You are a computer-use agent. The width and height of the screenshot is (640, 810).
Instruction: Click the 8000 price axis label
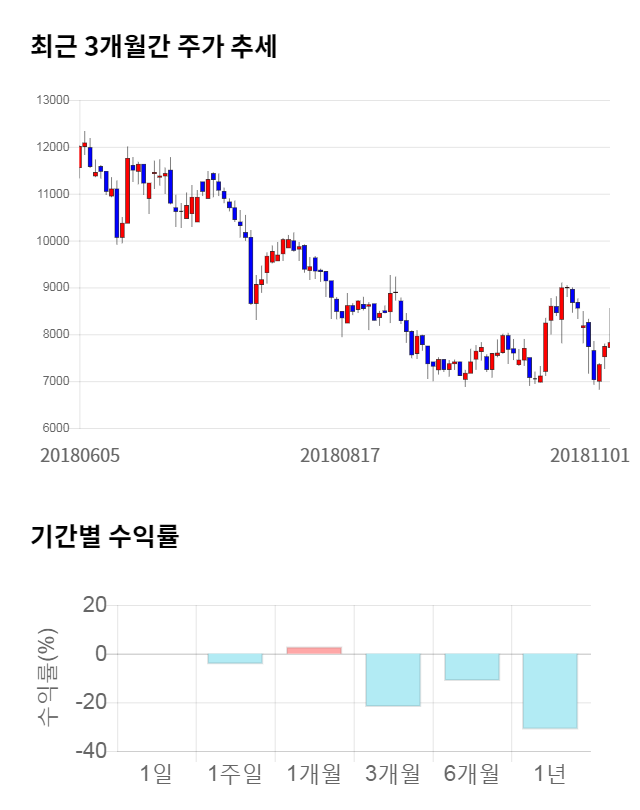point(54,335)
